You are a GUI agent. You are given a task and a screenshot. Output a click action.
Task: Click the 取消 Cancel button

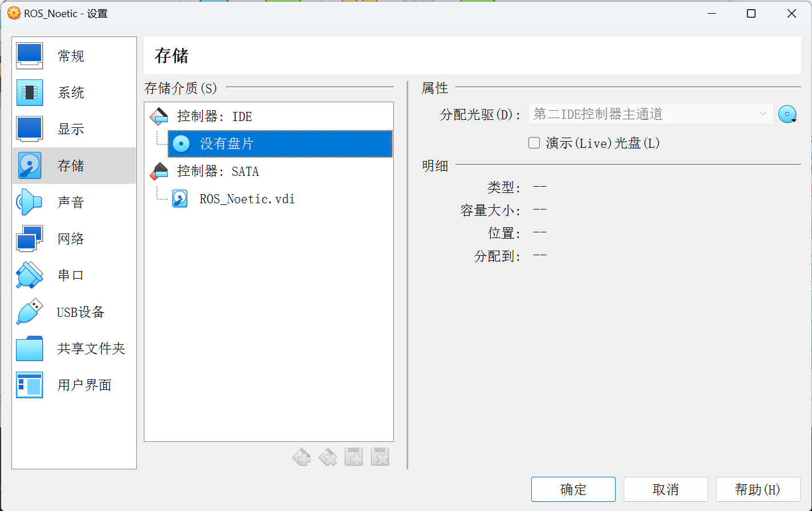(666, 489)
